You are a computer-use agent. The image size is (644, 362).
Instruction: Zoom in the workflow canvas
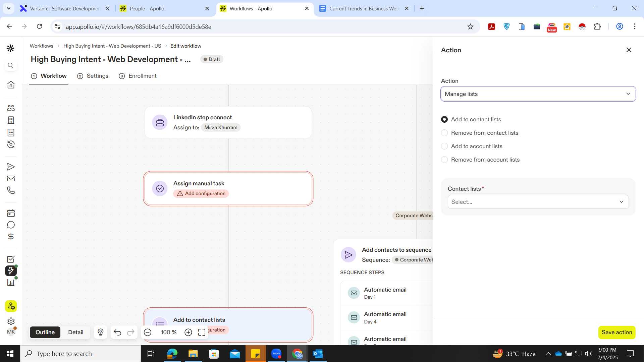tap(188, 332)
